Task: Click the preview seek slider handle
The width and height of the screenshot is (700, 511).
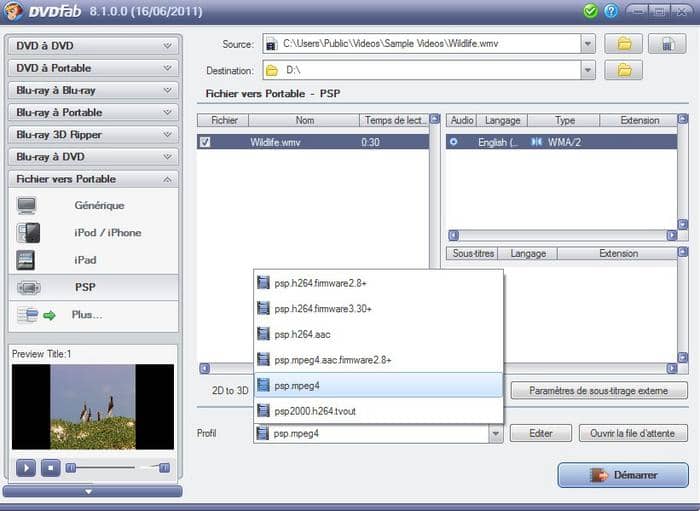Action: (x=71, y=468)
